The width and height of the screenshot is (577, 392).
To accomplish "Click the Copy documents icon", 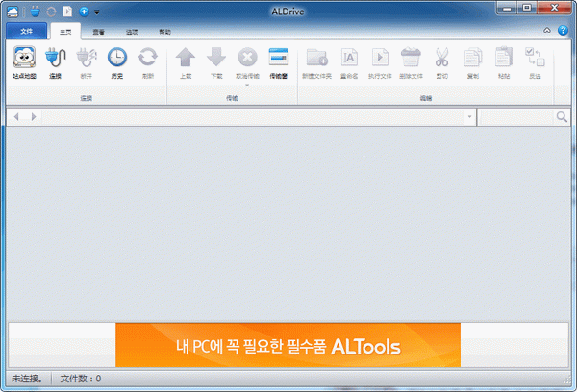I will click(x=473, y=58).
